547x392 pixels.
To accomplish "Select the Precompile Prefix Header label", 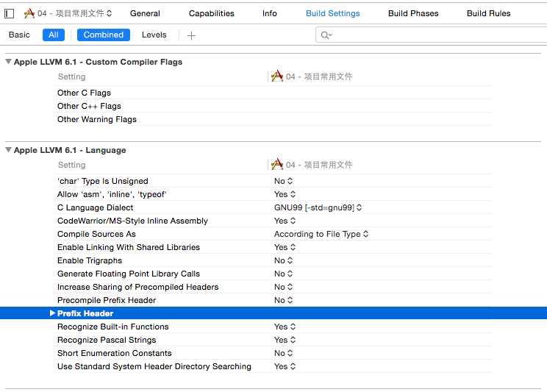I will [x=107, y=300].
